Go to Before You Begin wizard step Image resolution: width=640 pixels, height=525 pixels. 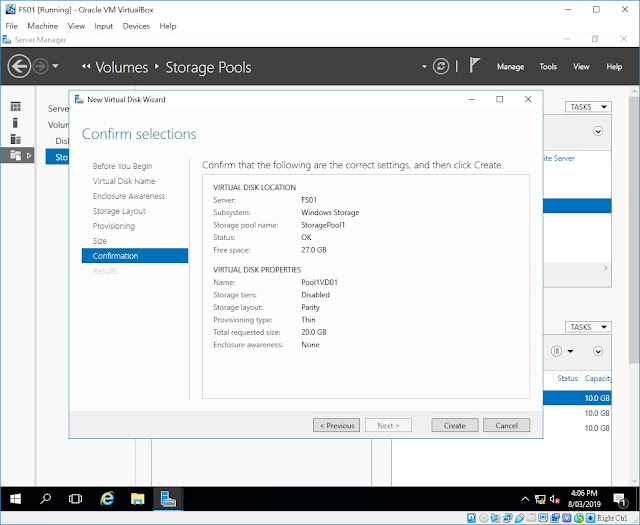coord(122,166)
